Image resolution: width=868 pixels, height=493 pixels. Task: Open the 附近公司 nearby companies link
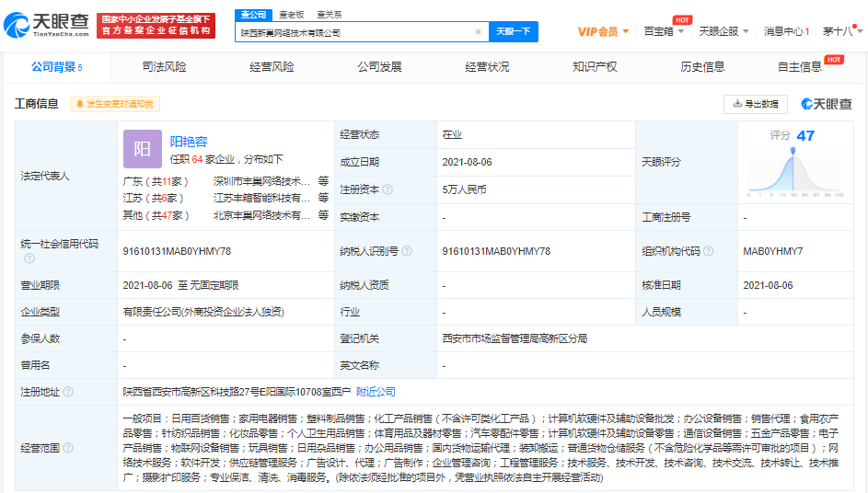376,392
